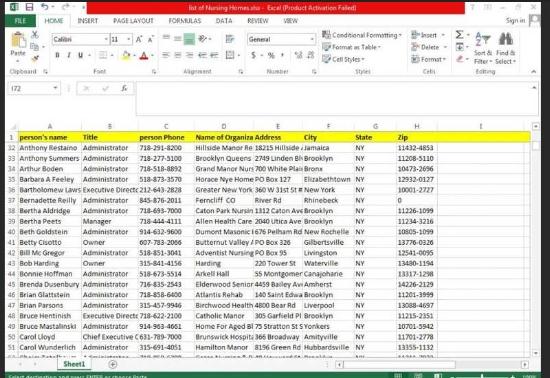Click the Sort & Filter button
This screenshot has height=378, width=550.
pos(483,48)
